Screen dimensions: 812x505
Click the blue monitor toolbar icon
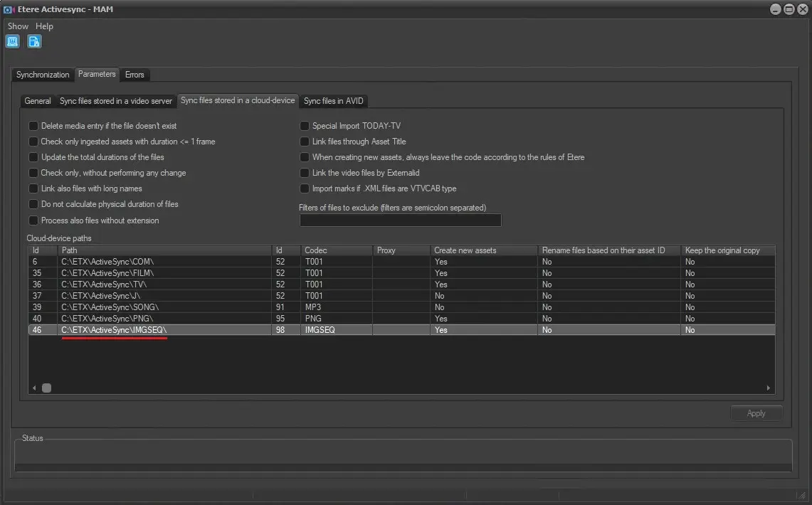[x=13, y=41]
